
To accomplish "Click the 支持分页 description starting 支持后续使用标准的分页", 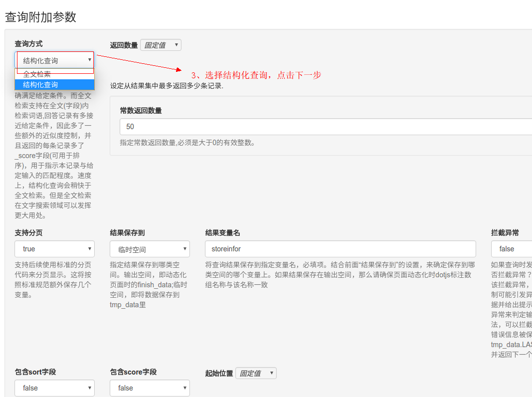I will click(x=53, y=280).
